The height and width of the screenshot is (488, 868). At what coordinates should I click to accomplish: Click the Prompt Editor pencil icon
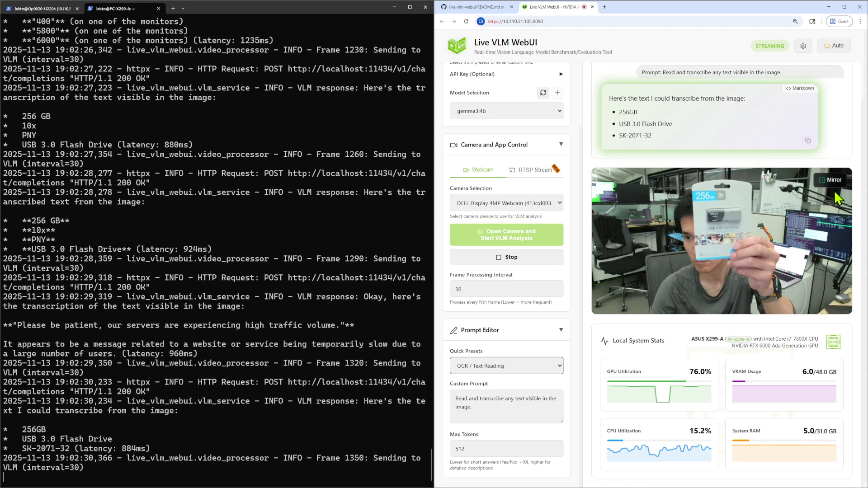(x=454, y=330)
